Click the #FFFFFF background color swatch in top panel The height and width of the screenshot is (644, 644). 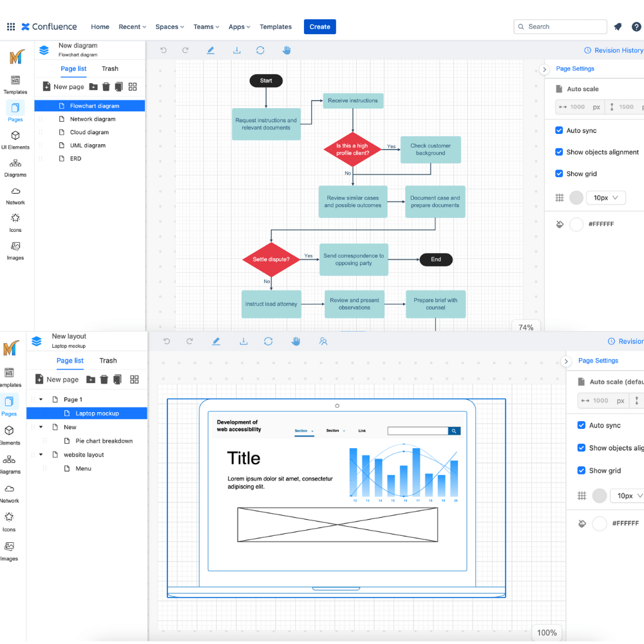click(576, 224)
